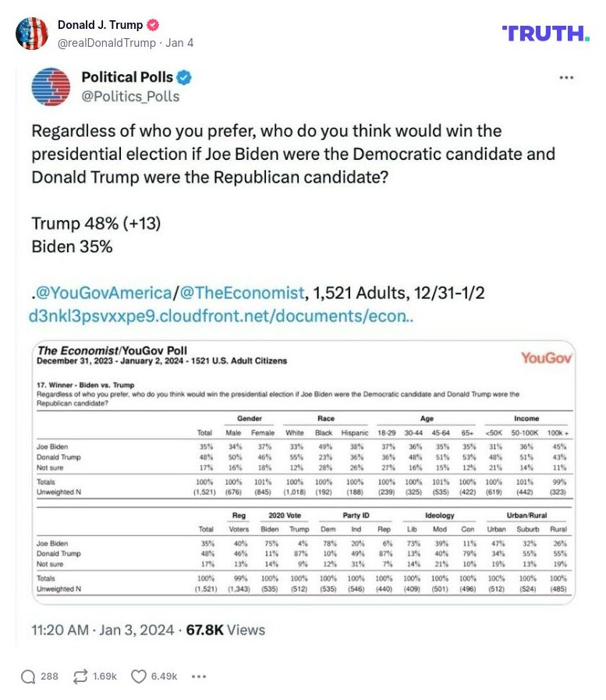
Task: Open the more options ellipsis under the like button
Action: click(x=199, y=677)
